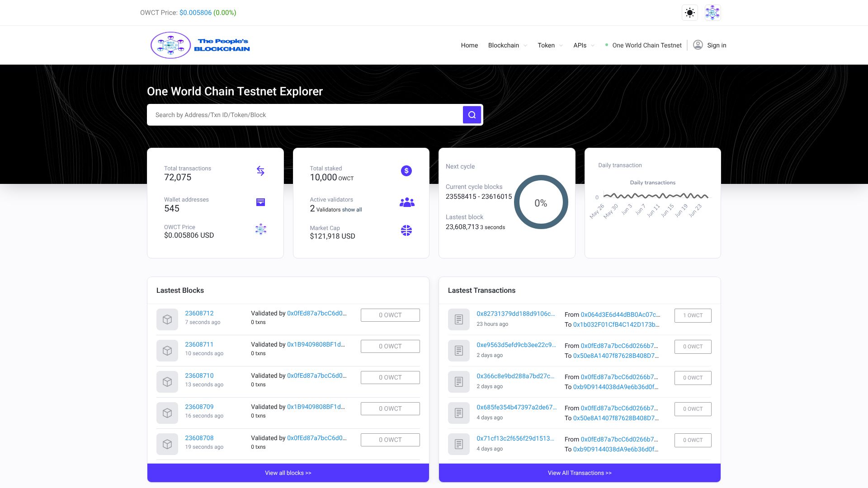Viewport: 868px width, 488px height.
Task: Open transaction hash 0x82731379dd188d9106c
Action: [x=516, y=314]
